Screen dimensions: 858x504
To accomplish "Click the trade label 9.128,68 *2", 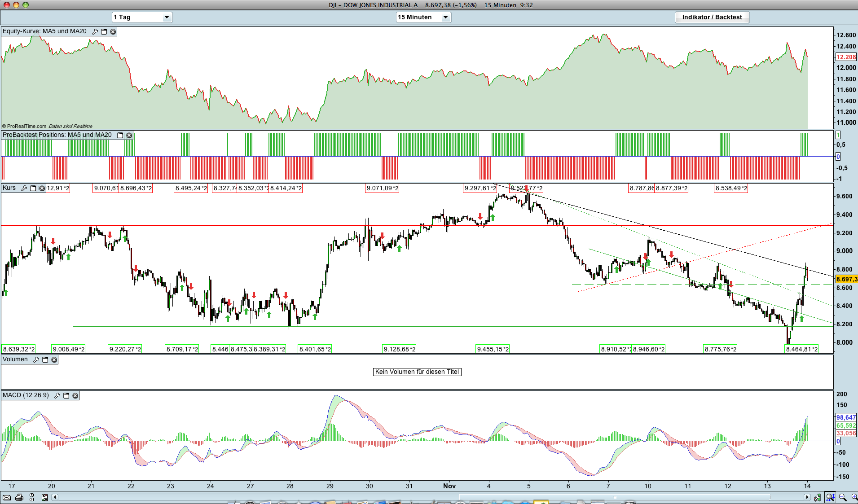I will point(399,349).
